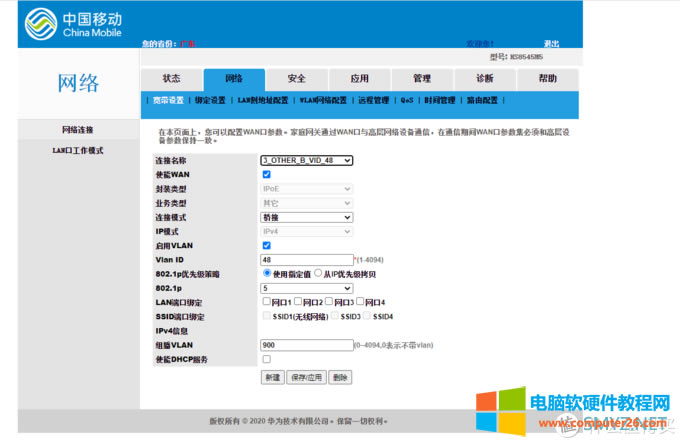Select LAN口工作模式 in the sidebar
This screenshot has width=680, height=443.
78,151
